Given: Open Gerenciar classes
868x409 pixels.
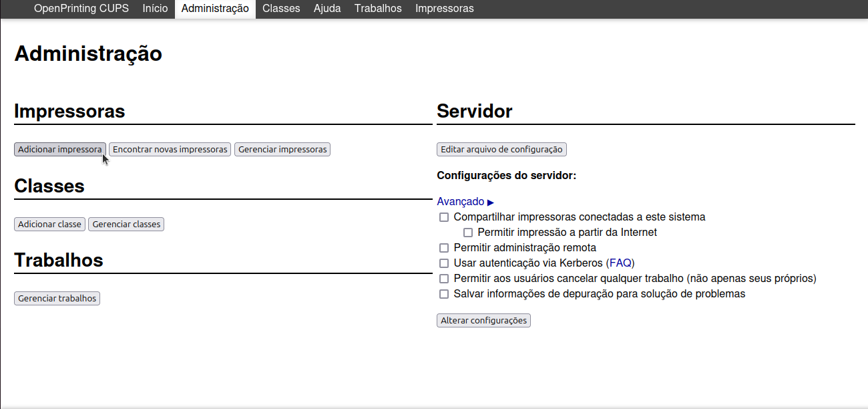Looking at the screenshot, I should [127, 224].
